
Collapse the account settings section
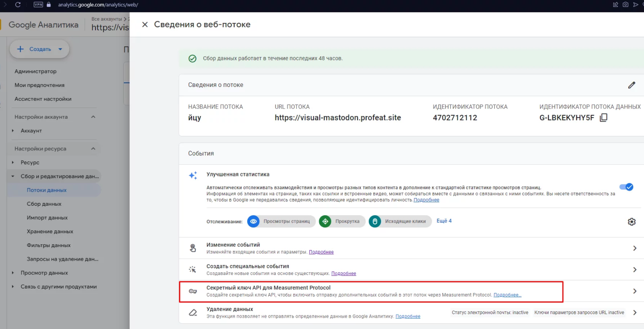pyautogui.click(x=93, y=117)
